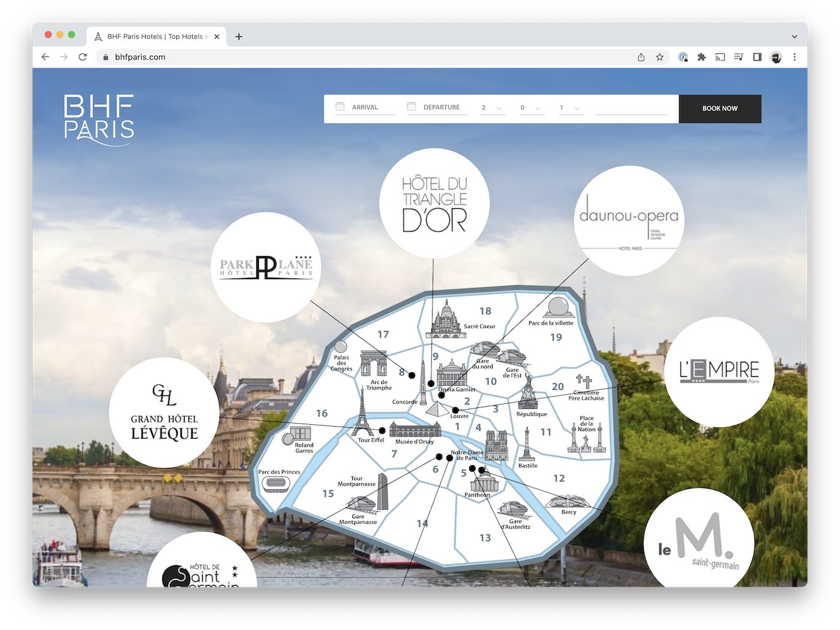Screen dimensions: 840x630
Task: Open the browser Extensions puzzle icon
Action: pyautogui.click(x=701, y=57)
